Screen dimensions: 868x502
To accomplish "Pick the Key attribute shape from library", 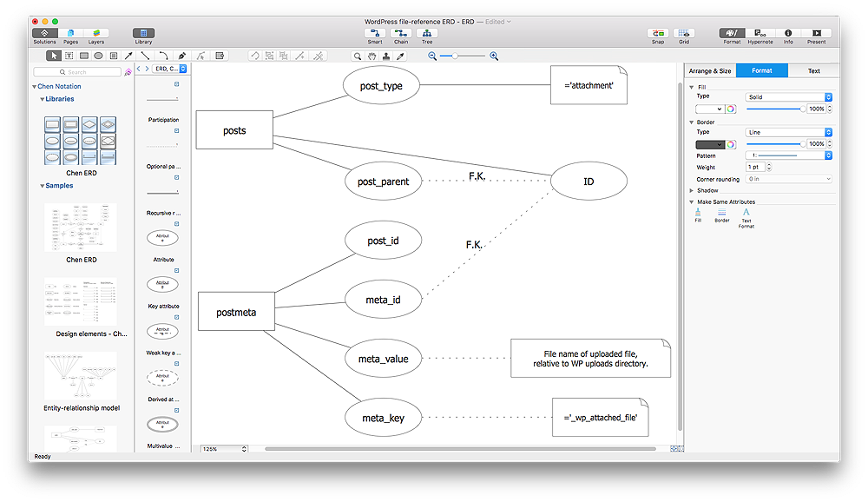I will tap(162, 284).
